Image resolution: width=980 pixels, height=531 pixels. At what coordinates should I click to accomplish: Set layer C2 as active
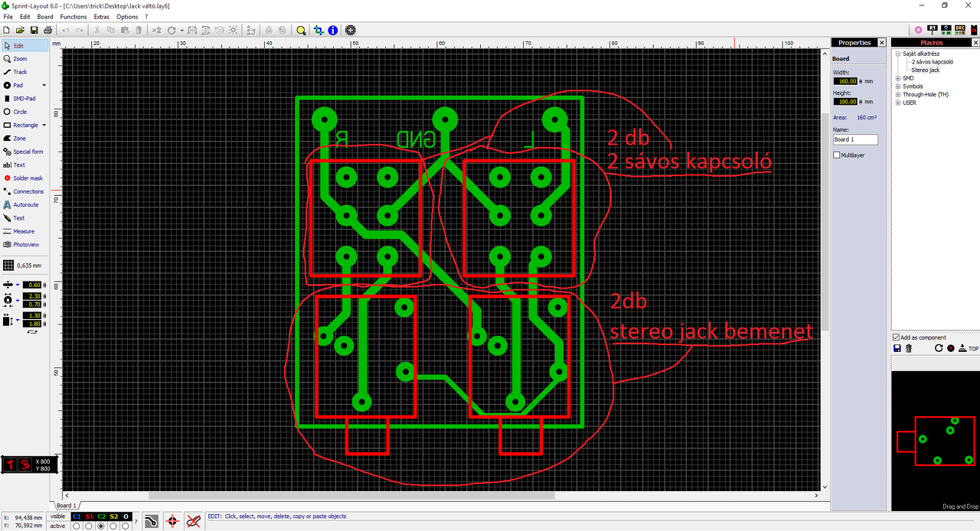(x=101, y=526)
